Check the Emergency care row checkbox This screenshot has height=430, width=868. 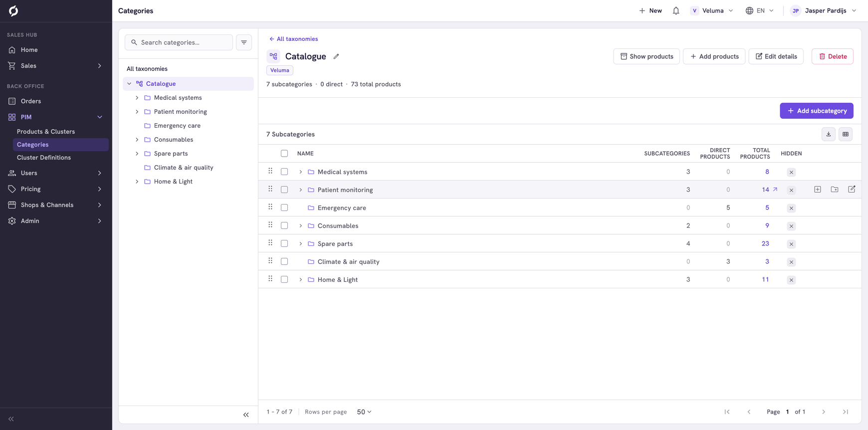click(284, 208)
